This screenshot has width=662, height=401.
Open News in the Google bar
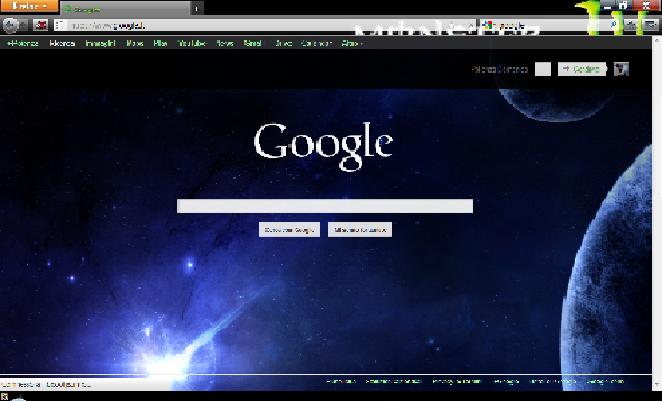point(225,43)
